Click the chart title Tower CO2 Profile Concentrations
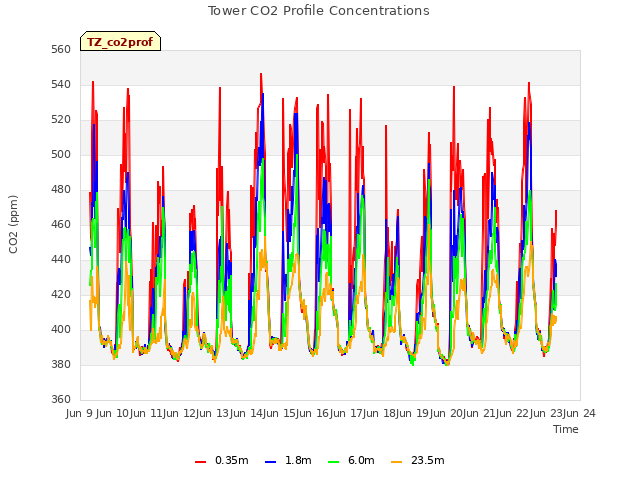This screenshot has height=480, width=640. point(319,11)
